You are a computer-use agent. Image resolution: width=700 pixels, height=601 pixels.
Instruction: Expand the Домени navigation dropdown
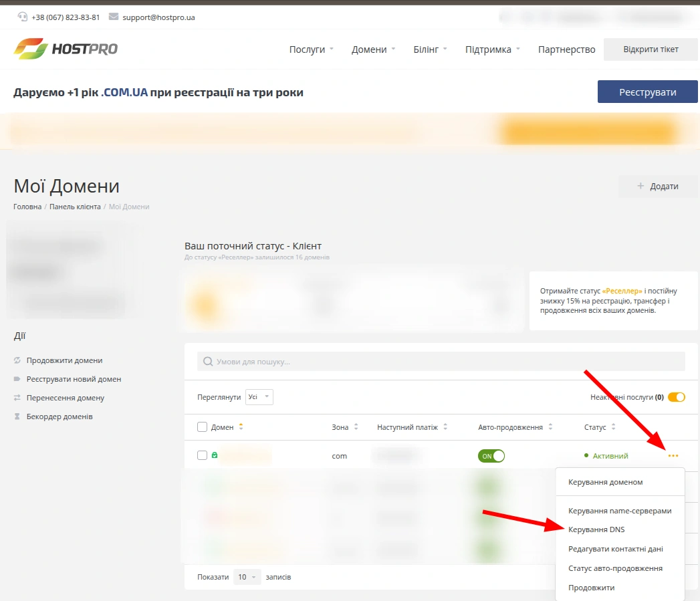pyautogui.click(x=368, y=49)
